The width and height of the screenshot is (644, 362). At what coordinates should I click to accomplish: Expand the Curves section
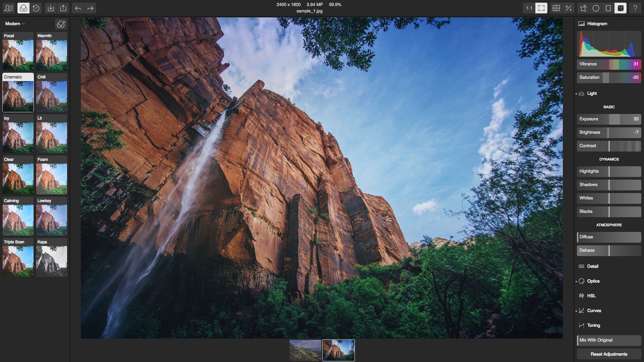pyautogui.click(x=594, y=311)
